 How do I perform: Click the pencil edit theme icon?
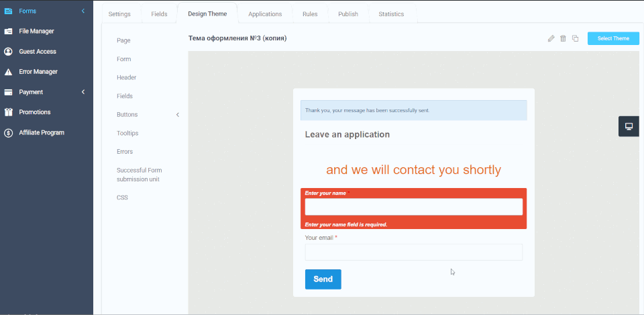[x=551, y=39]
